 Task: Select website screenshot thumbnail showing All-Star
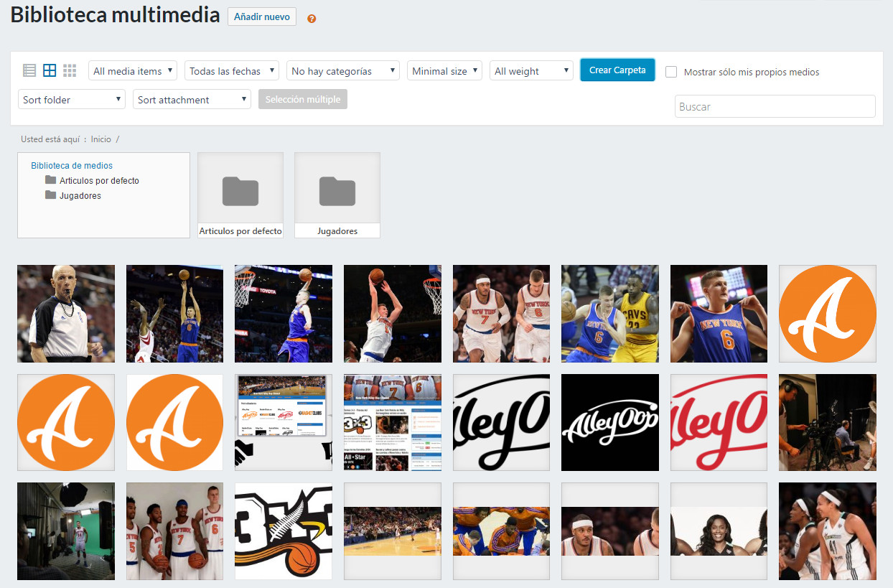click(x=393, y=422)
